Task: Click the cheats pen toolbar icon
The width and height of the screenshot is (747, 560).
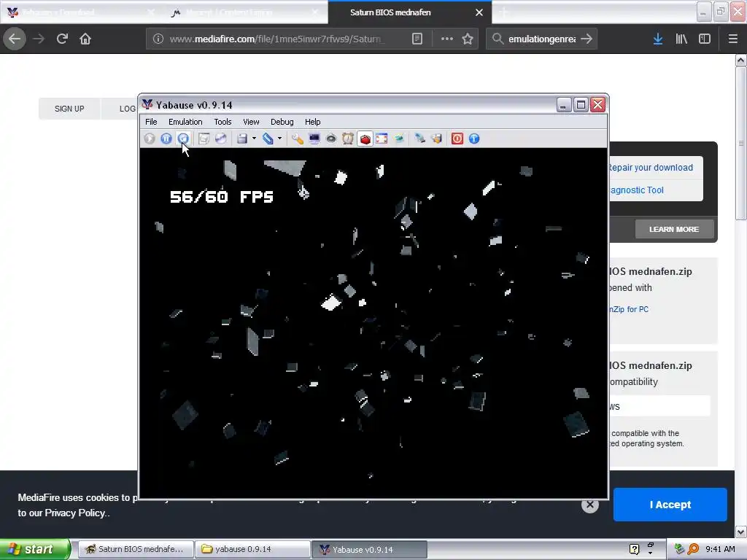Action: click(x=419, y=139)
